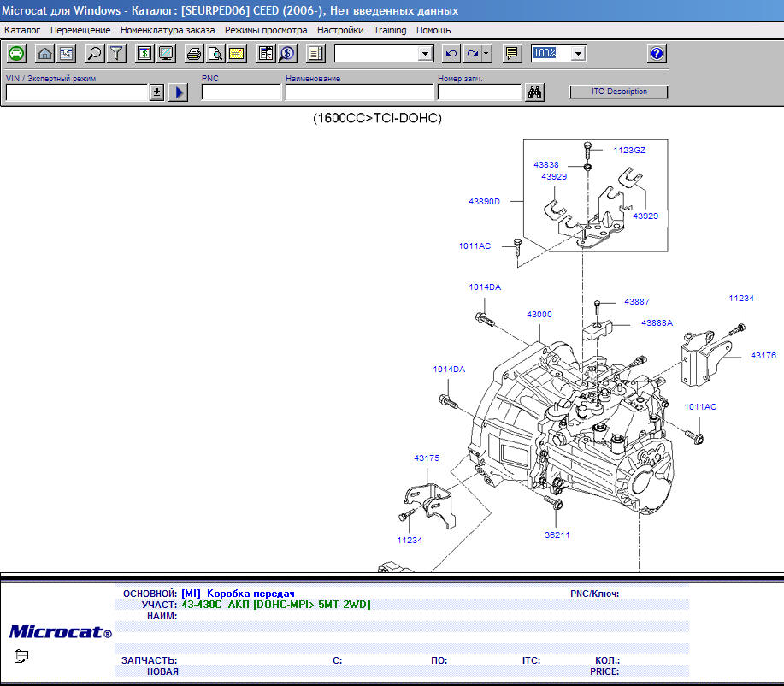
Task: Click the monitor display icon
Action: pos(167,54)
